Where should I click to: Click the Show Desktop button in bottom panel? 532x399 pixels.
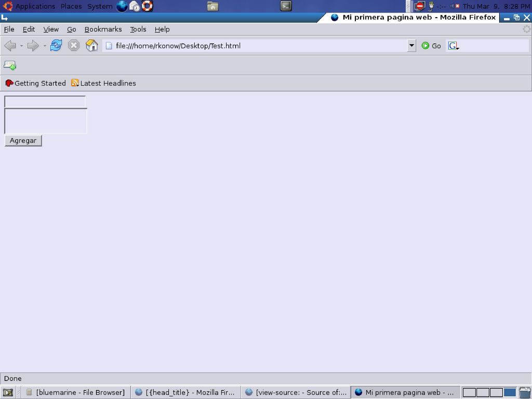(7, 393)
